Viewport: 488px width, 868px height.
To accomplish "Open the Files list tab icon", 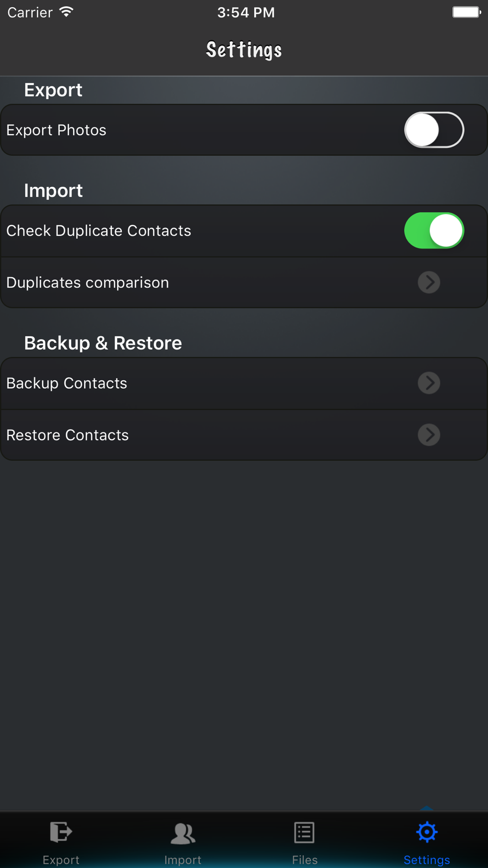I will pos(305,832).
